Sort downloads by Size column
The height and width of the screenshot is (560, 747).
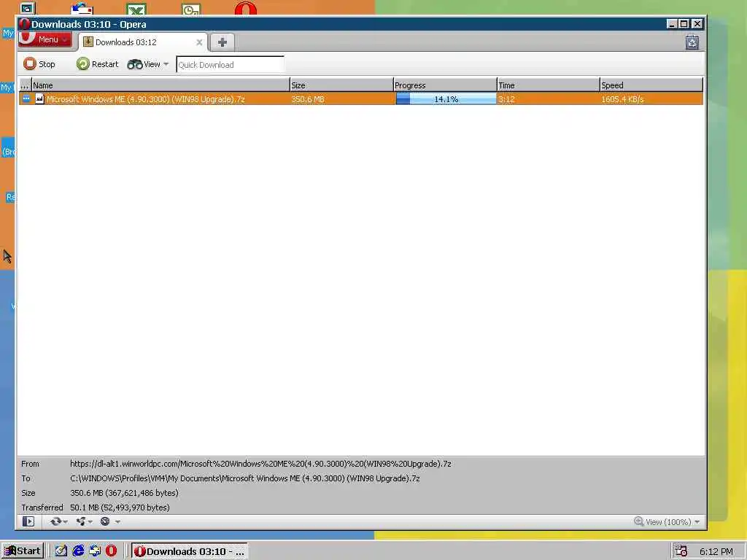pyautogui.click(x=341, y=85)
